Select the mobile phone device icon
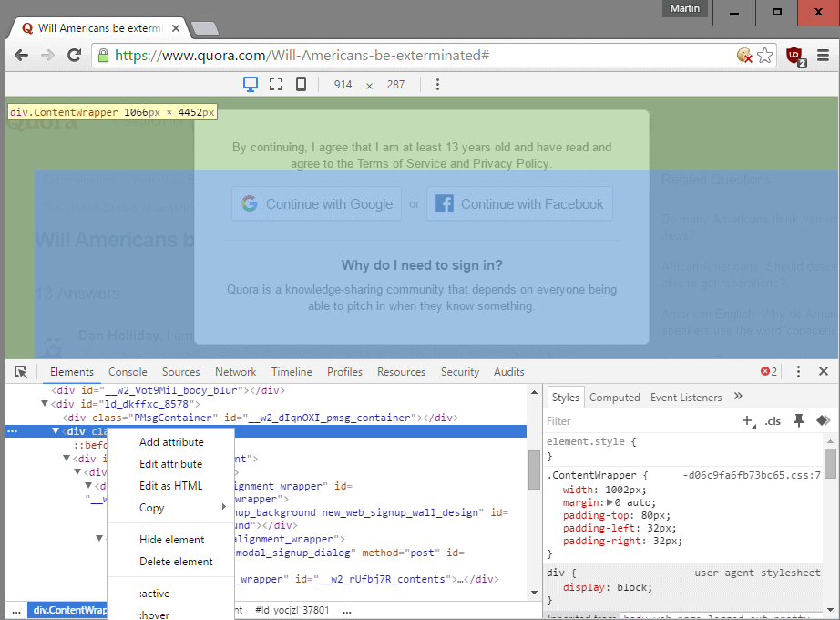The height and width of the screenshot is (620, 840). pos(301,84)
